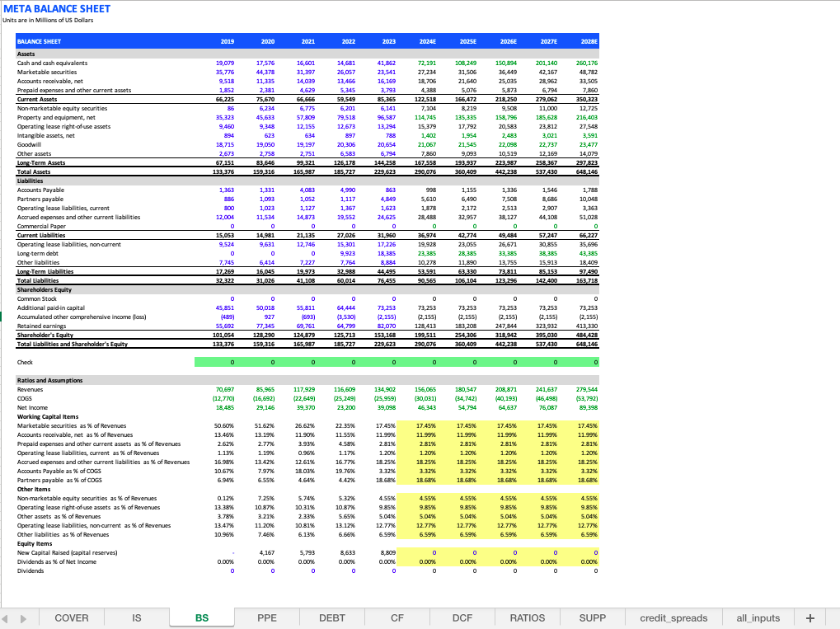840x629 pixels.
Task: Go to the DCF sheet tab
Action: click(x=462, y=618)
